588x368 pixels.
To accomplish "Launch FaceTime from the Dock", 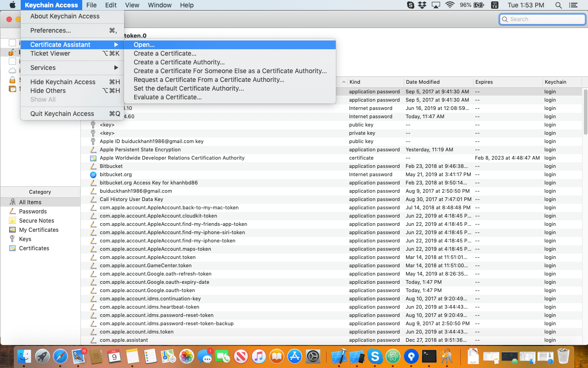I will coord(223,356).
